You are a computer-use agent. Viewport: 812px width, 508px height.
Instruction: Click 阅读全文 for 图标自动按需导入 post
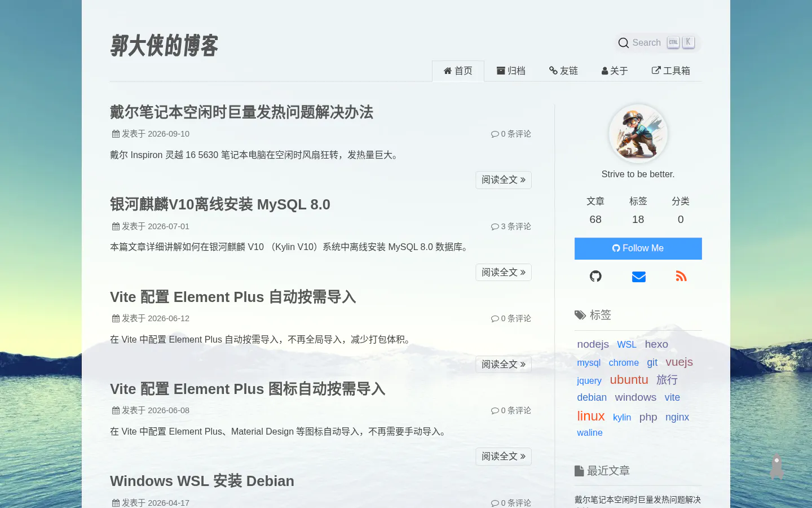click(504, 457)
